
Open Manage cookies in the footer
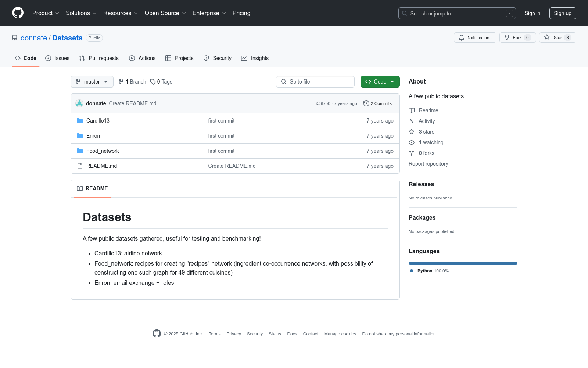(x=340, y=334)
